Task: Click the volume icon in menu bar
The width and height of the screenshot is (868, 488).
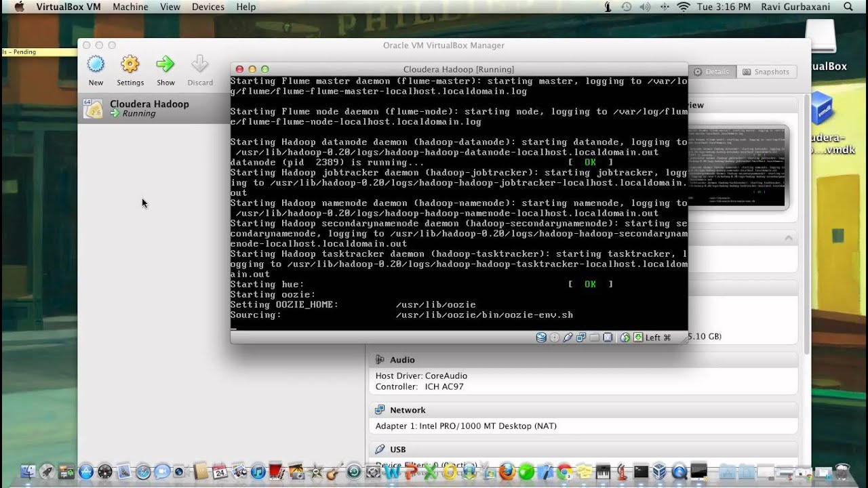Action: click(645, 7)
